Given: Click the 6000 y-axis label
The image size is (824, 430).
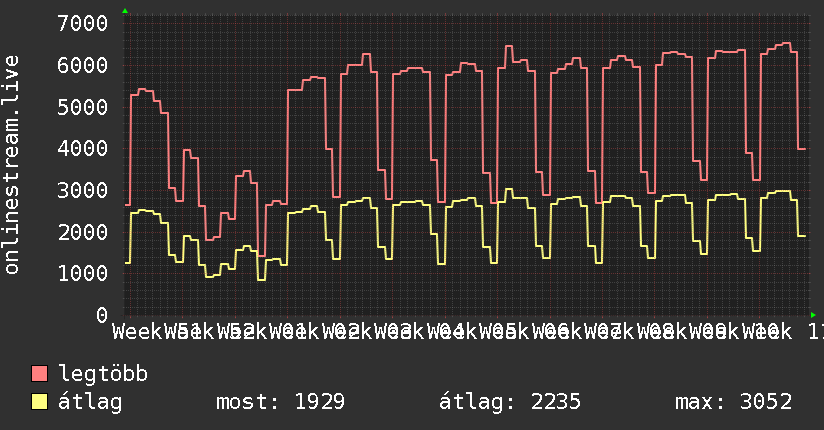Looking at the screenshot, I should [x=83, y=65].
